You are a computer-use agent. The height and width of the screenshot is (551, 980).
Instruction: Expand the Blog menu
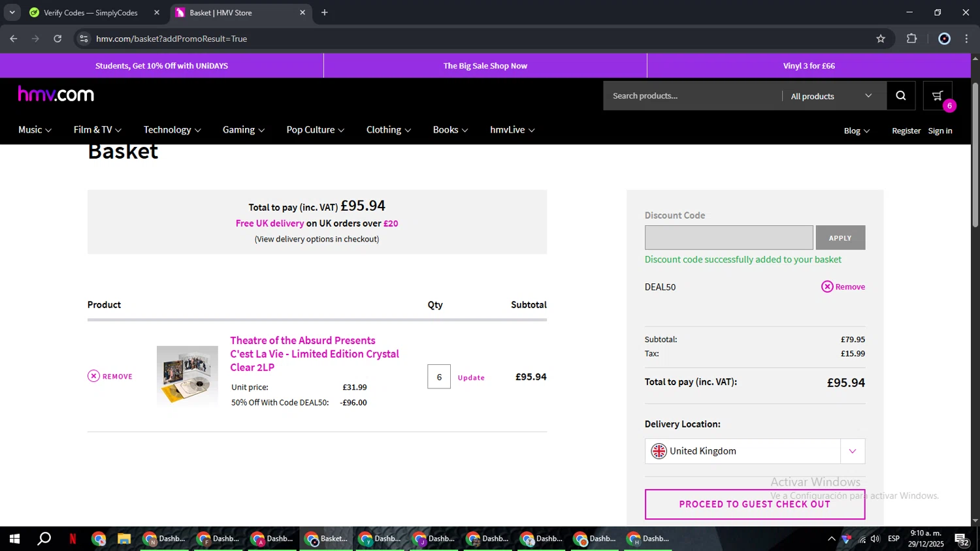pyautogui.click(x=857, y=131)
